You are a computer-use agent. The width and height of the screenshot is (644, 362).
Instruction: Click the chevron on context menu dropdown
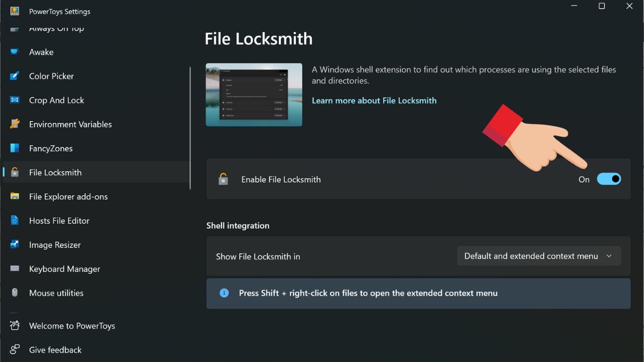(609, 256)
